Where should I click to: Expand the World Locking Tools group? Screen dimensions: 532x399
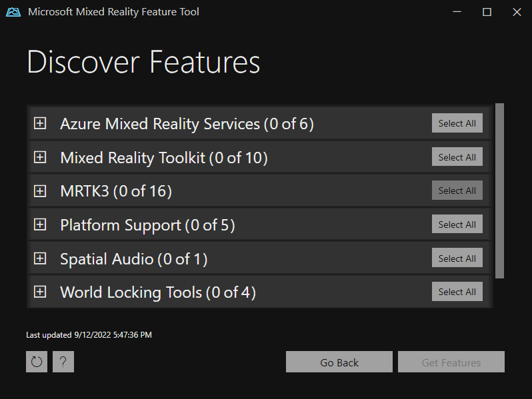tap(40, 292)
